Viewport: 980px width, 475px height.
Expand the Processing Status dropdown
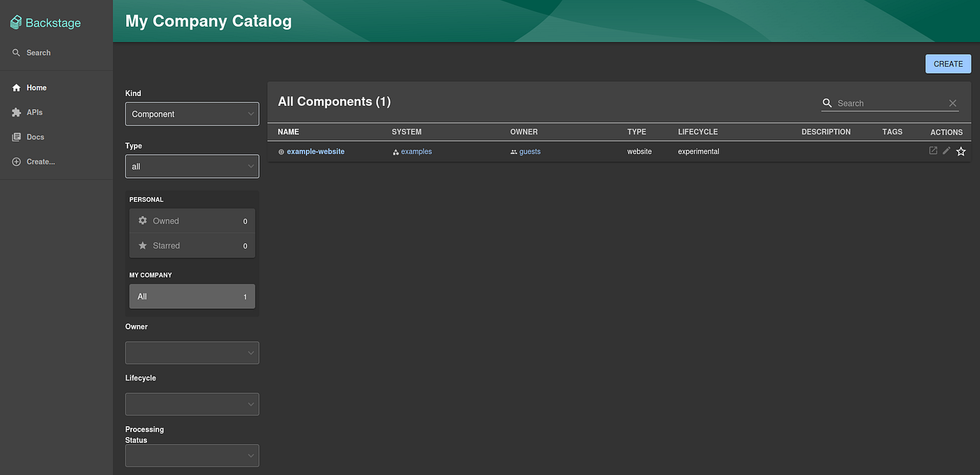192,455
